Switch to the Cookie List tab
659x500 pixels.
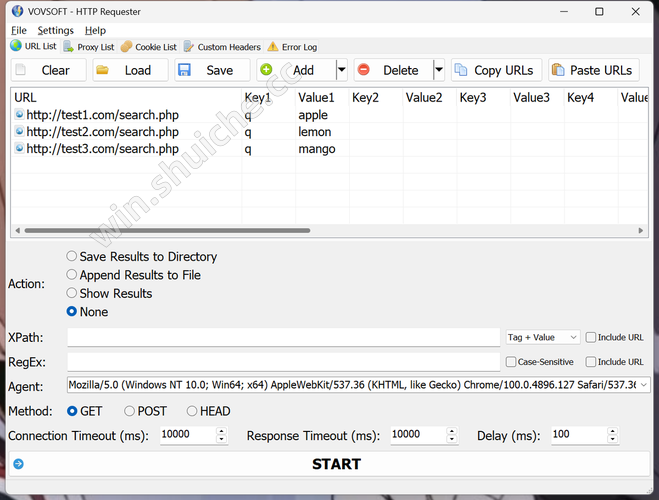click(149, 47)
